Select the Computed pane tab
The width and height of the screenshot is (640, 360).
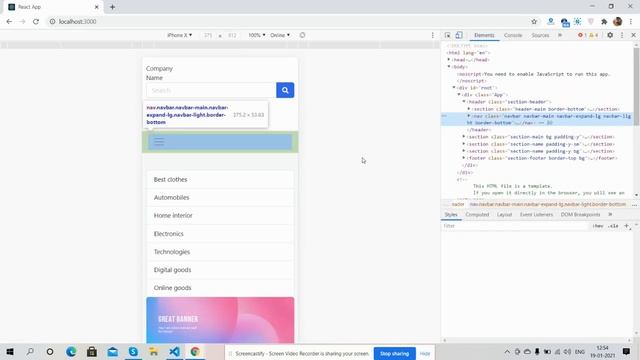(x=477, y=214)
